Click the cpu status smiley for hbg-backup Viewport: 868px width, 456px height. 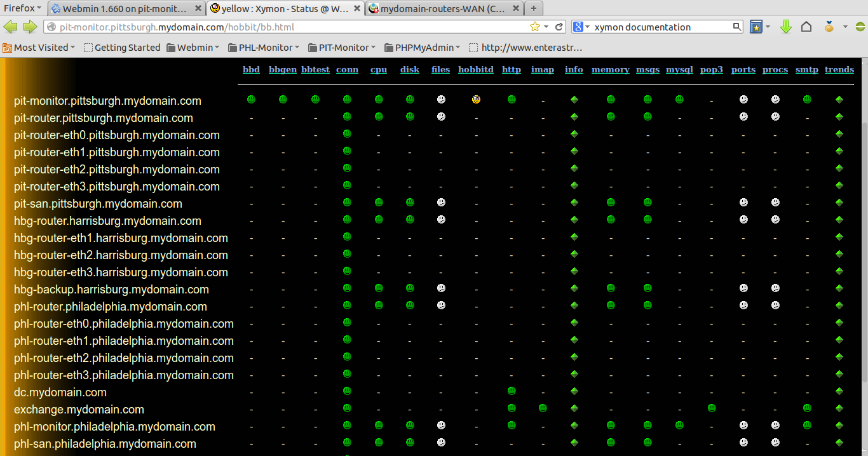pos(379,287)
